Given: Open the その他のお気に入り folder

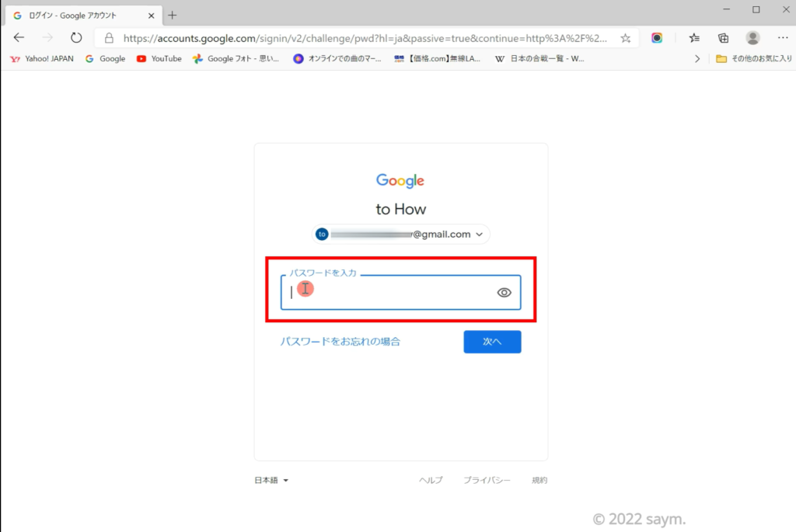Looking at the screenshot, I should [x=754, y=59].
